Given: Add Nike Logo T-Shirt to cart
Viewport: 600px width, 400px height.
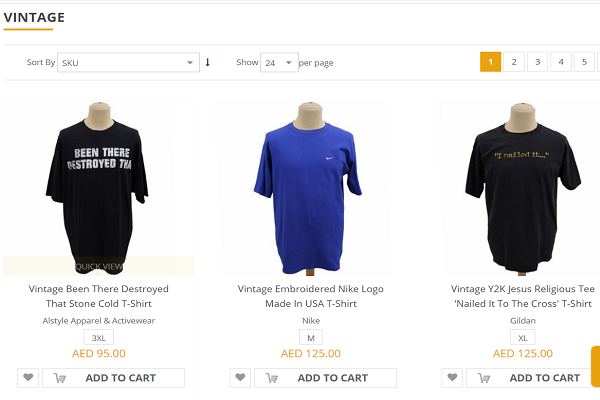Looking at the screenshot, I should click(325, 378).
